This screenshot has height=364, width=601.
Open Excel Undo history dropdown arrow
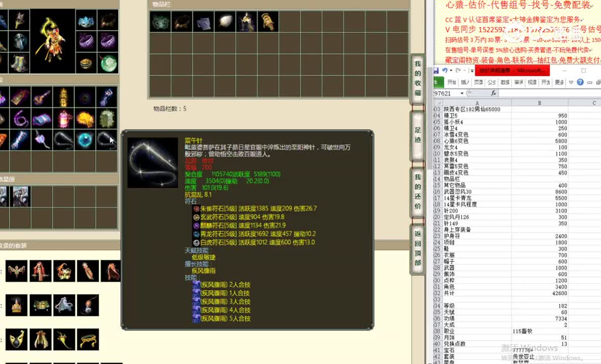tap(451, 70)
